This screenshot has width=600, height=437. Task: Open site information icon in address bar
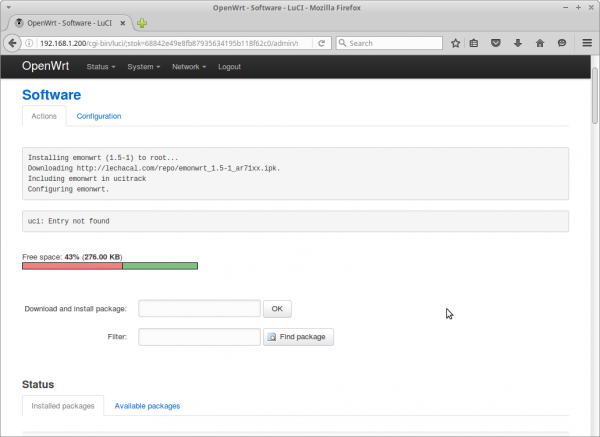click(x=29, y=43)
